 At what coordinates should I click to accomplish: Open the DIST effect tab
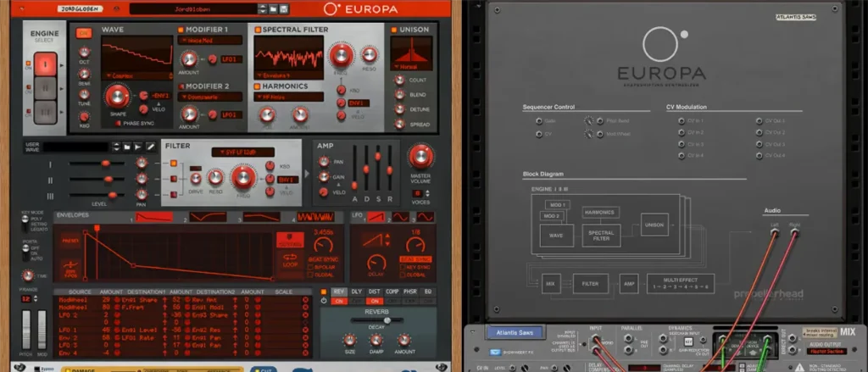point(375,291)
